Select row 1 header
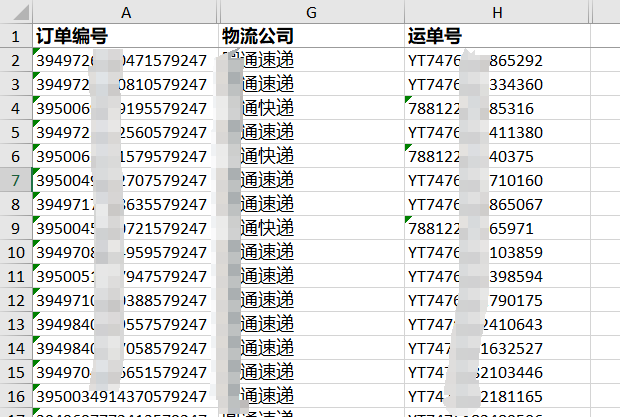 click(16, 36)
